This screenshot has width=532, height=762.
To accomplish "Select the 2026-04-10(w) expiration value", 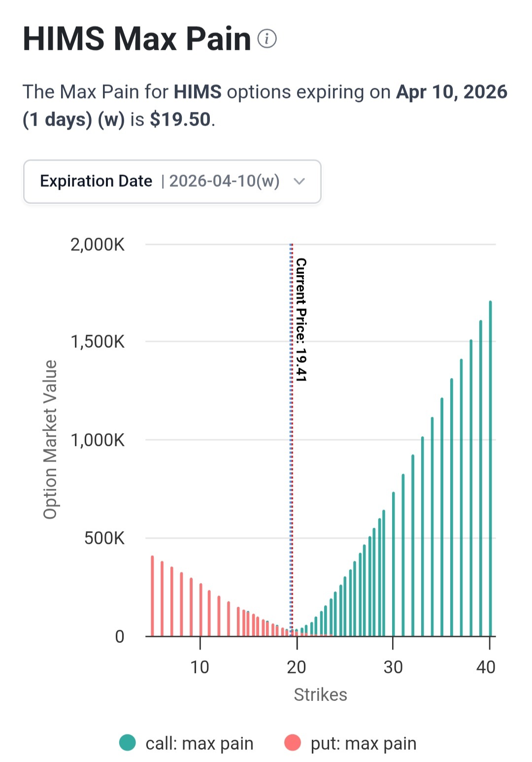I will tap(224, 181).
